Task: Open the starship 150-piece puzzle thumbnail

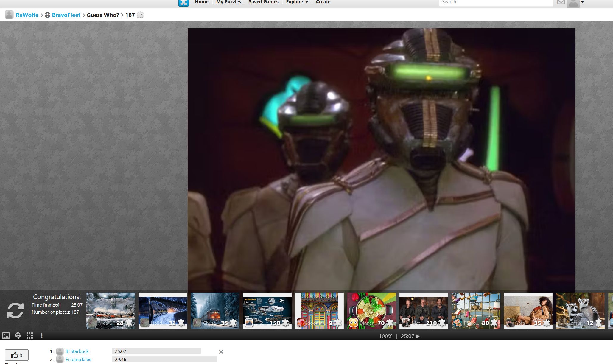Action: (267, 310)
